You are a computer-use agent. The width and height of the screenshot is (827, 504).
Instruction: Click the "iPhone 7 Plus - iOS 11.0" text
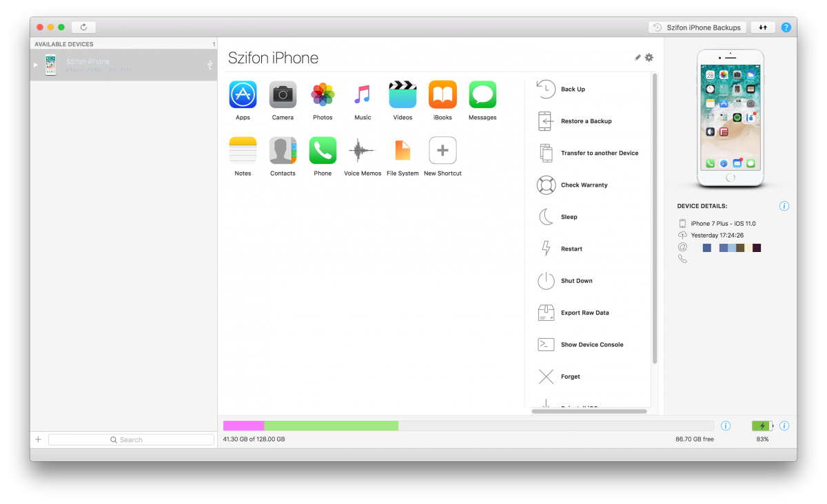click(723, 224)
